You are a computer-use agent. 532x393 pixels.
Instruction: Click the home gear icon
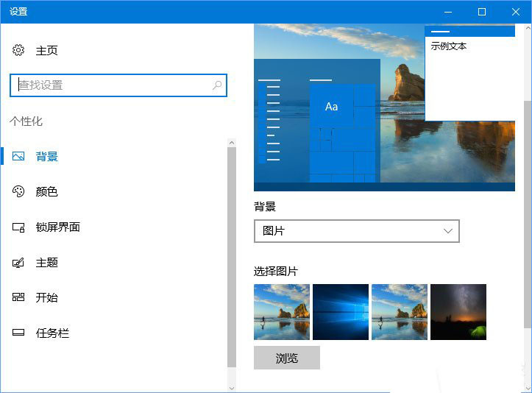pyautogui.click(x=18, y=51)
